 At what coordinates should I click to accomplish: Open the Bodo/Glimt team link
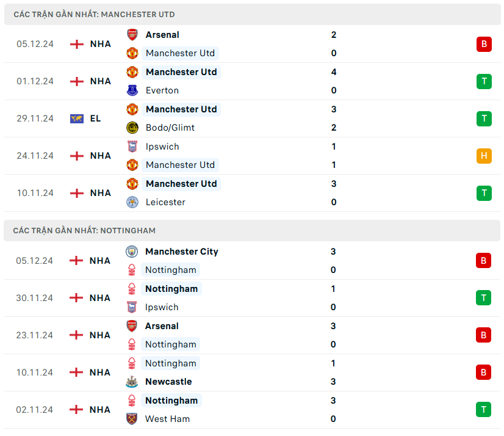pos(170,128)
